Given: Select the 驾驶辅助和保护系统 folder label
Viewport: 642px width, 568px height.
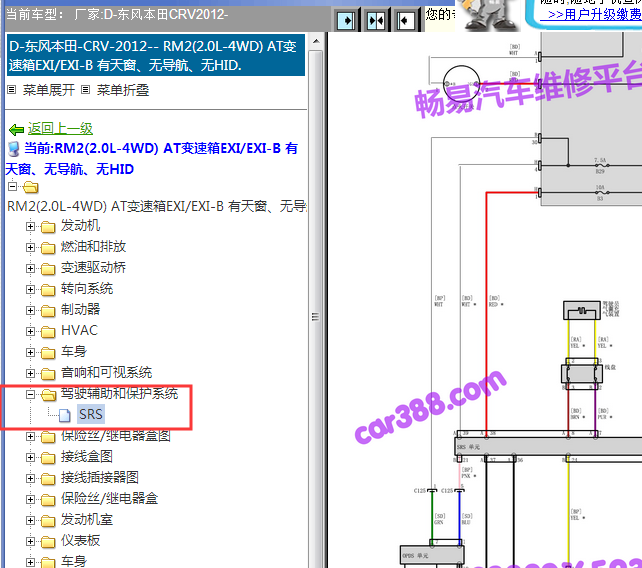Looking at the screenshot, I should tap(120, 394).
